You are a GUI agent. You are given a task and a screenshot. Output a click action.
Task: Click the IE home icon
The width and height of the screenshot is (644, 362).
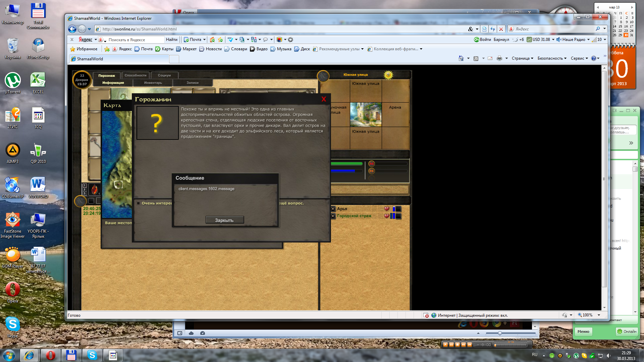coord(461,58)
